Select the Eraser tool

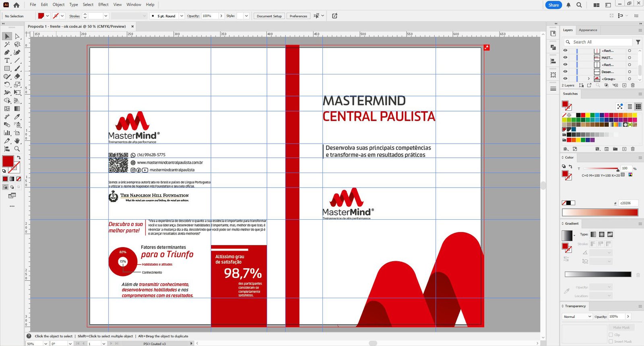coord(17,76)
